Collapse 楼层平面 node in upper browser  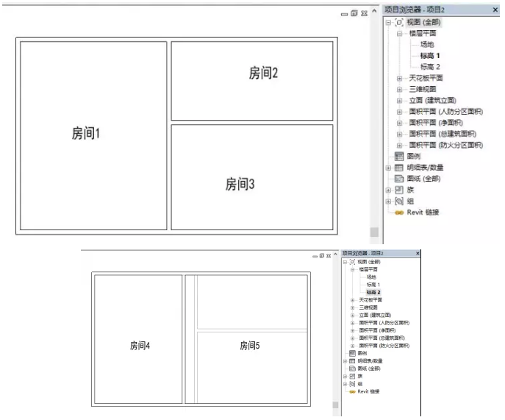(400, 34)
